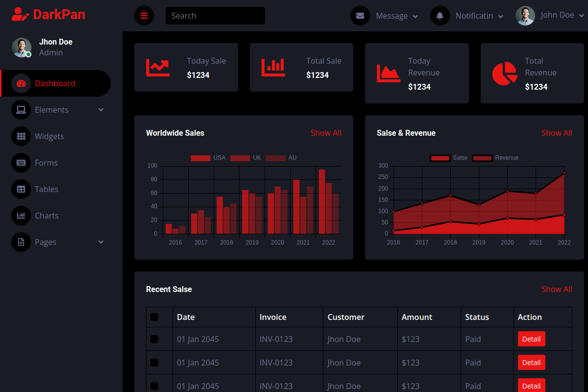588x392 pixels.
Task: Click the Widgets grid icon in sidebar
Action: pyautogui.click(x=21, y=136)
